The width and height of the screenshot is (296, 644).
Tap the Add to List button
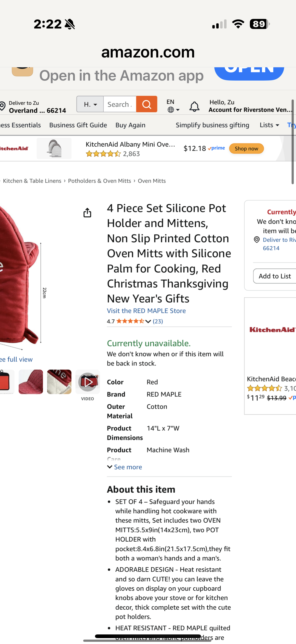275,276
